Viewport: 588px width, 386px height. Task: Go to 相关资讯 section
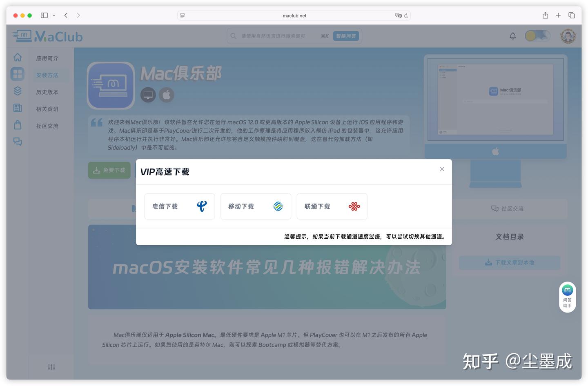coord(47,109)
